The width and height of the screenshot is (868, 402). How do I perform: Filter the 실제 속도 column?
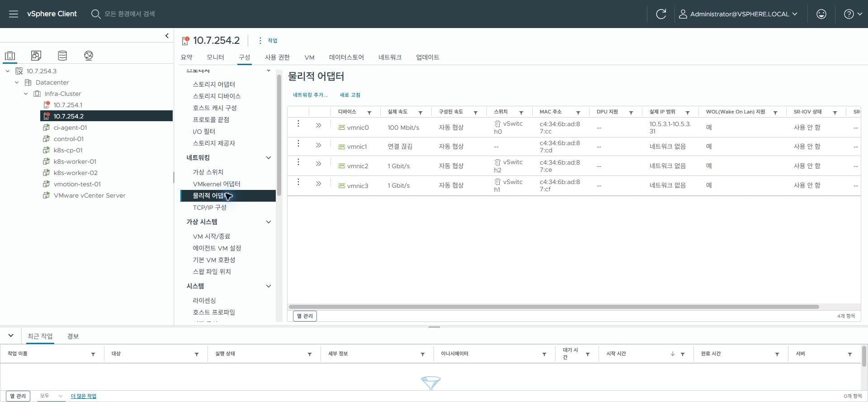coord(420,113)
